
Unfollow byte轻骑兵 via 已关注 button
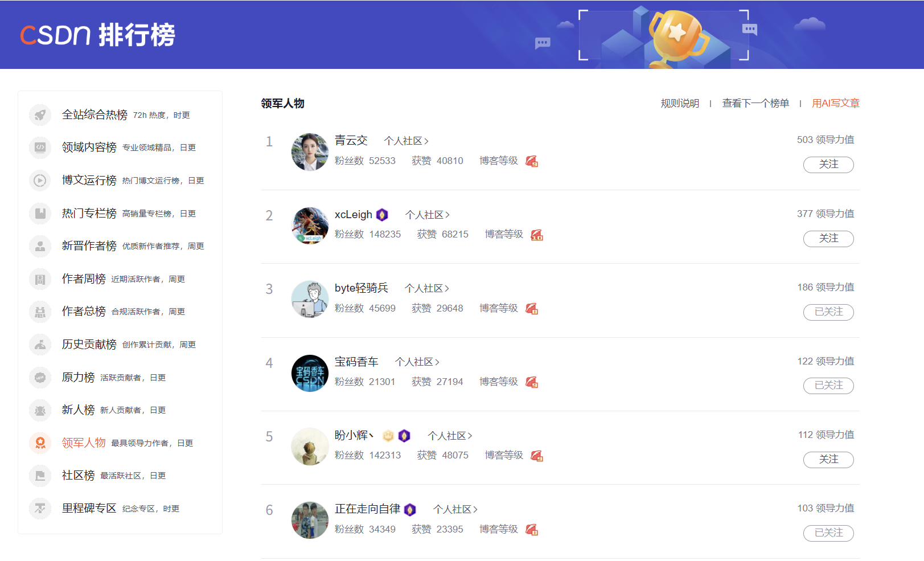point(828,312)
